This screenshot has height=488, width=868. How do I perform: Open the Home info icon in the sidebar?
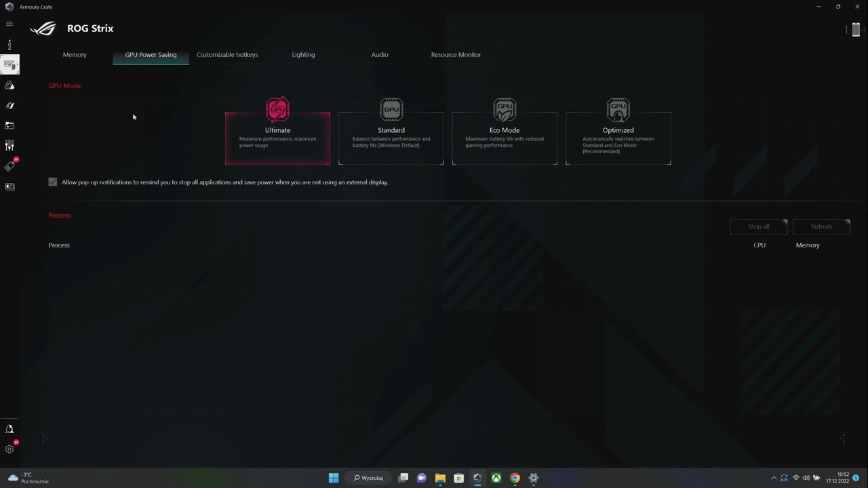point(9,45)
